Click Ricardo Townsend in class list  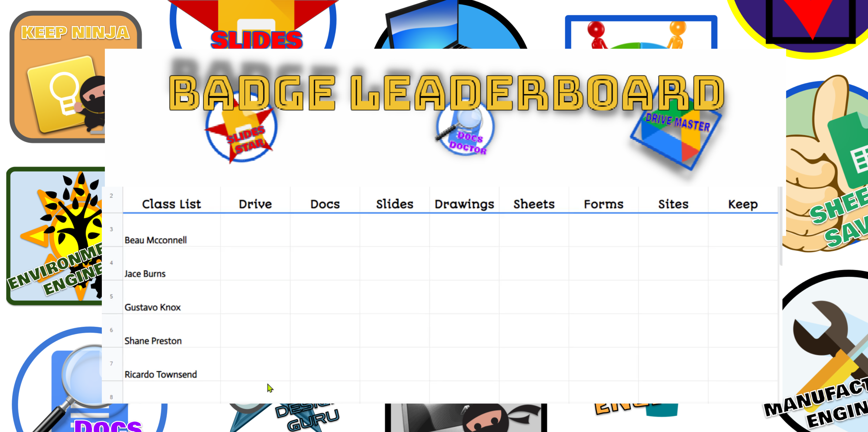pos(160,374)
